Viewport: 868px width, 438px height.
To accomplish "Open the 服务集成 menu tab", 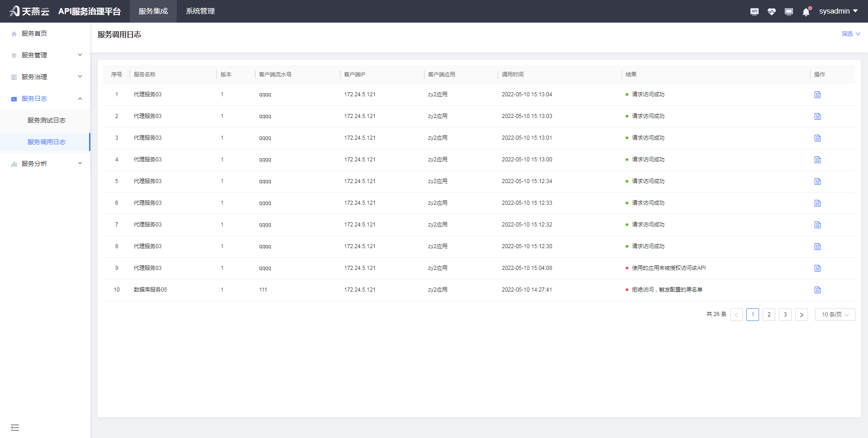I will (x=153, y=11).
